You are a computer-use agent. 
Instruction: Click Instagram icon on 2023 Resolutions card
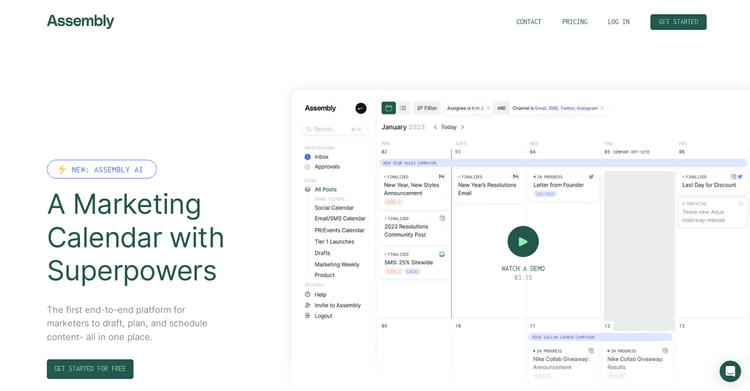(x=442, y=218)
